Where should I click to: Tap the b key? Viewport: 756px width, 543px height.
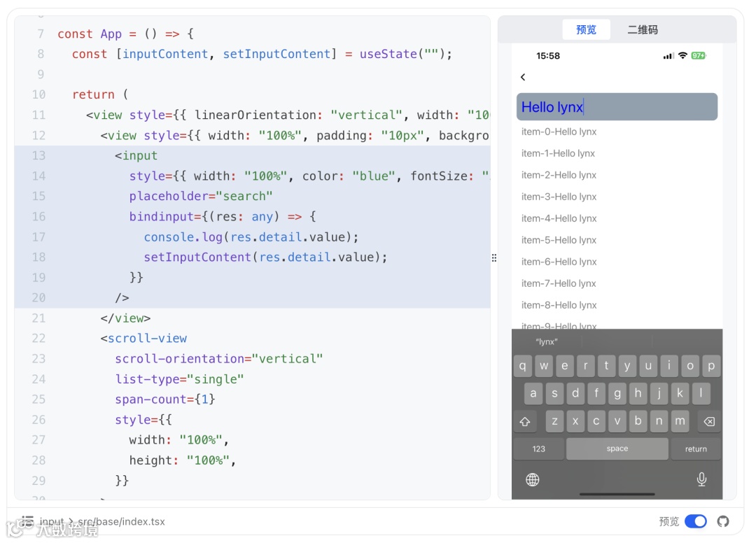[x=638, y=421]
